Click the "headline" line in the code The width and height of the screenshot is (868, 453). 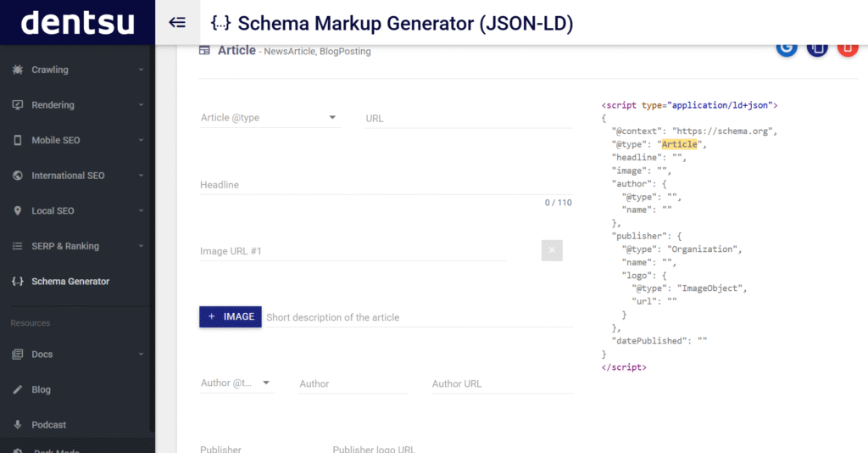pyautogui.click(x=648, y=157)
